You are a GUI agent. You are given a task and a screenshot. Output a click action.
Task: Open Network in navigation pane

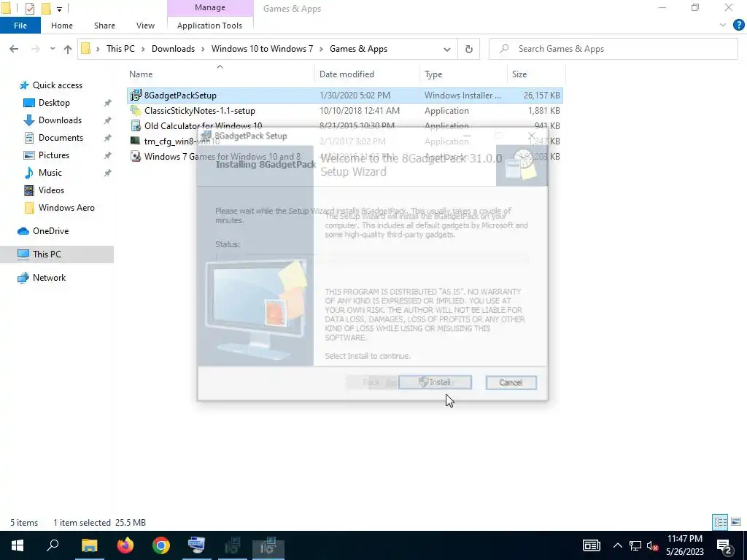(x=49, y=278)
